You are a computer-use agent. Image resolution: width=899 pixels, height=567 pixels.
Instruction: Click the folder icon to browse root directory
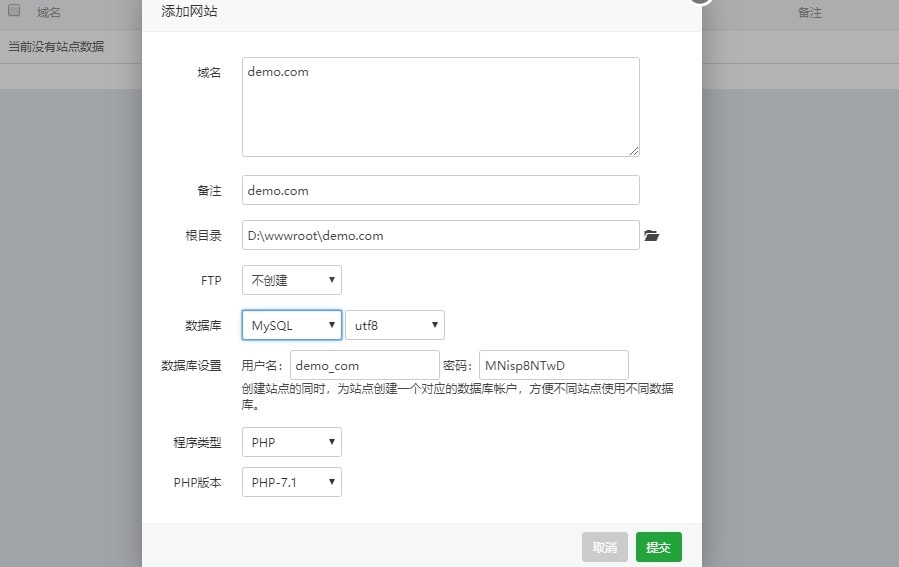pos(652,236)
